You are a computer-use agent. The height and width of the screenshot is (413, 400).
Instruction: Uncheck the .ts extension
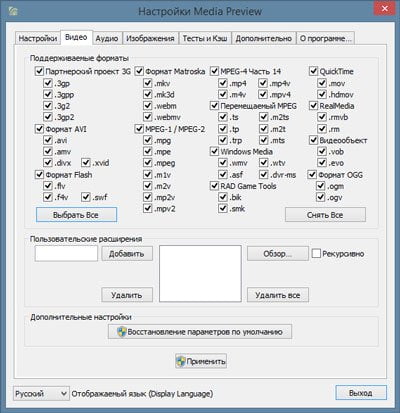point(223,117)
